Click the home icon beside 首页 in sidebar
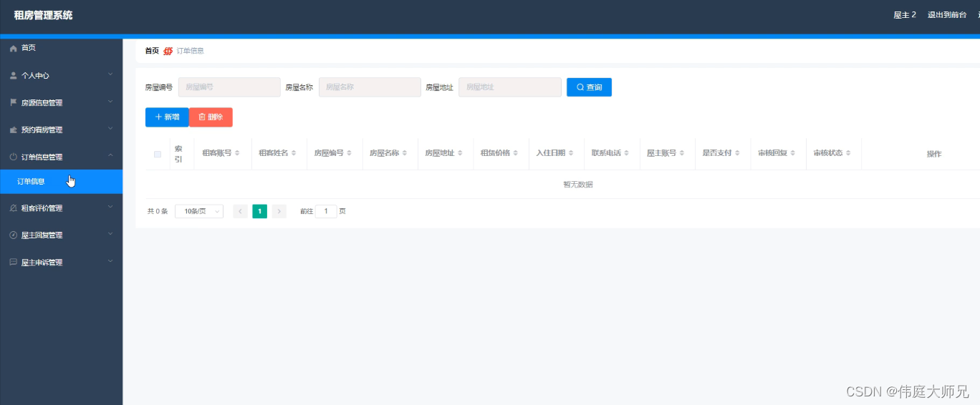 pos(13,48)
